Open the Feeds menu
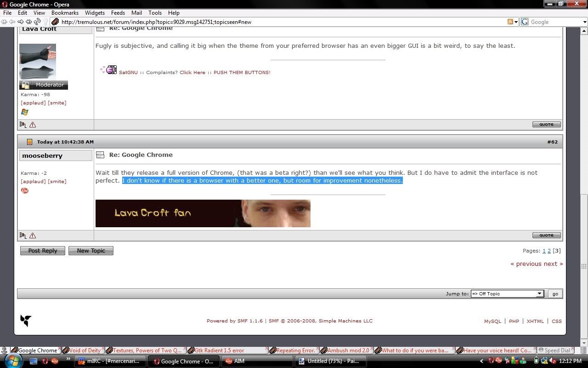The image size is (588, 368). click(x=118, y=12)
